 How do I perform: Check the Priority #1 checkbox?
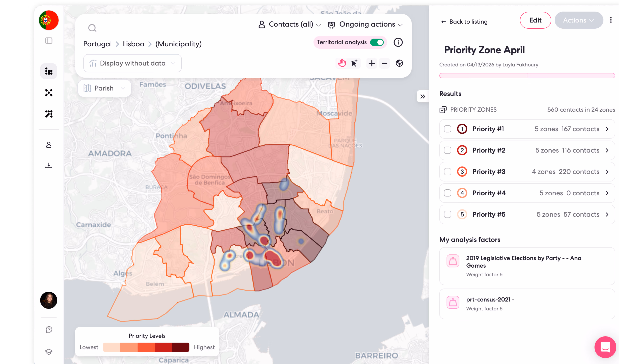[x=448, y=129]
